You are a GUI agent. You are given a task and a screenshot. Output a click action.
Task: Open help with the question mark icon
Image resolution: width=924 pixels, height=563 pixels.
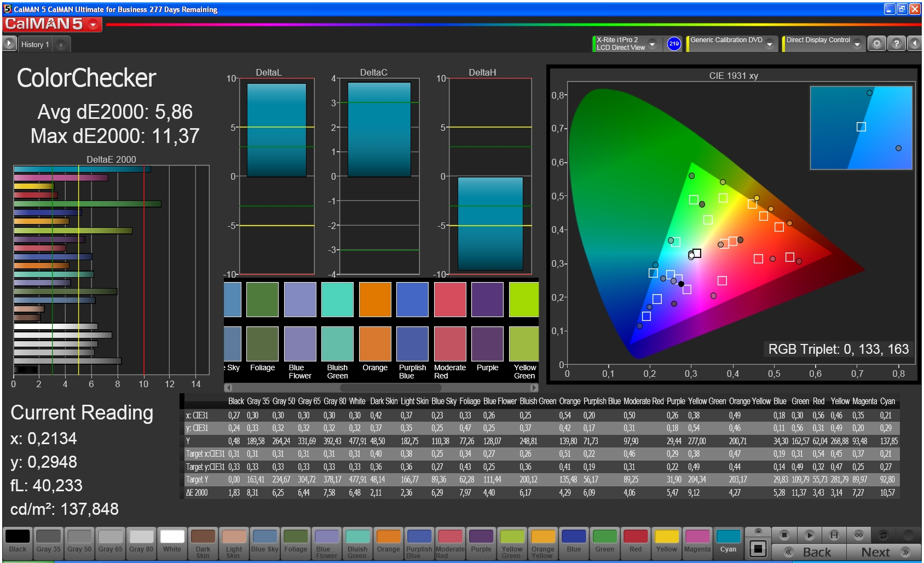tap(896, 44)
